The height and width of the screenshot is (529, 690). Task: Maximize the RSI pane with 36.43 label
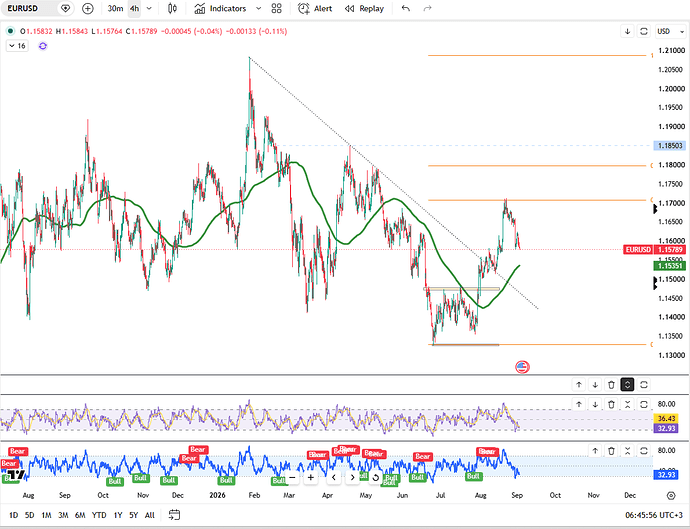pyautogui.click(x=644, y=404)
